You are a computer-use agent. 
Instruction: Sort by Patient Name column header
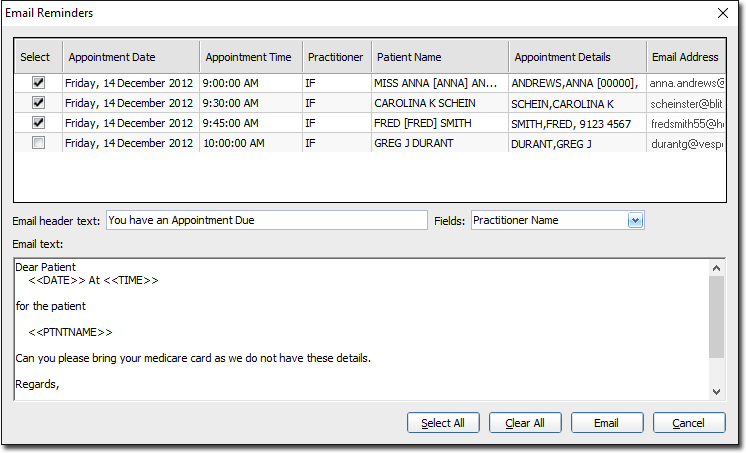[x=438, y=57]
